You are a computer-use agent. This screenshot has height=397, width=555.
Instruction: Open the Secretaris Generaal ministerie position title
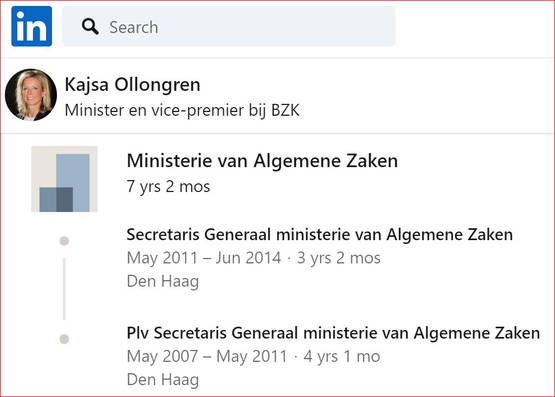point(320,235)
